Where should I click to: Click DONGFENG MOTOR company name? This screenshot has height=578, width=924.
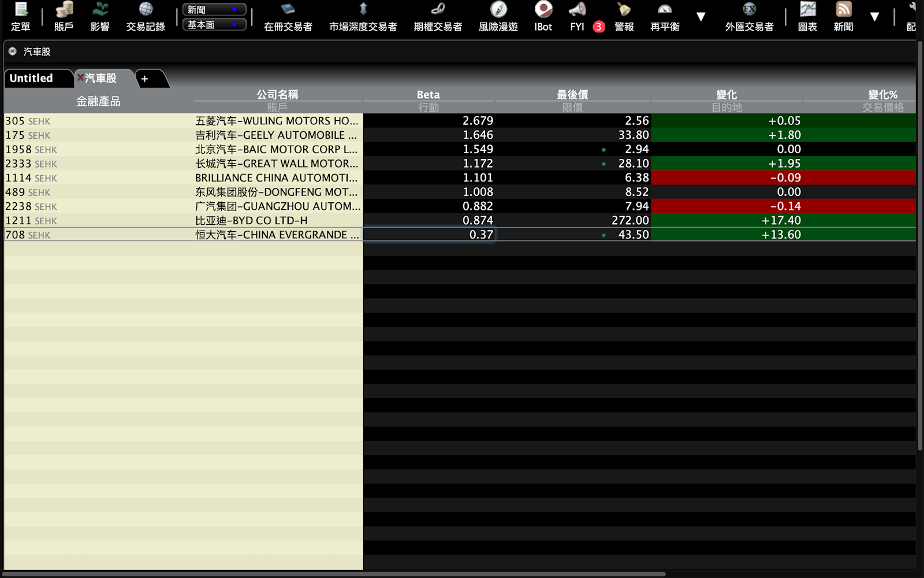[277, 192]
